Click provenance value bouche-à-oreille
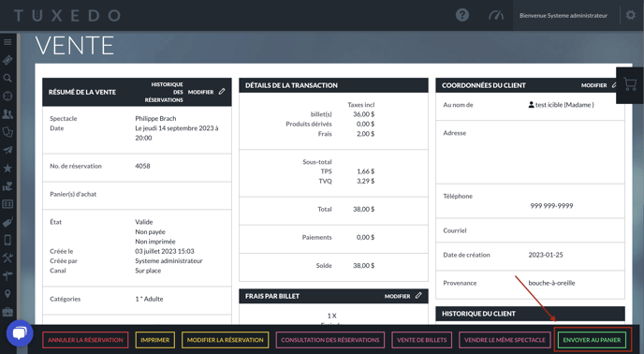The width and height of the screenshot is (644, 354). point(551,283)
